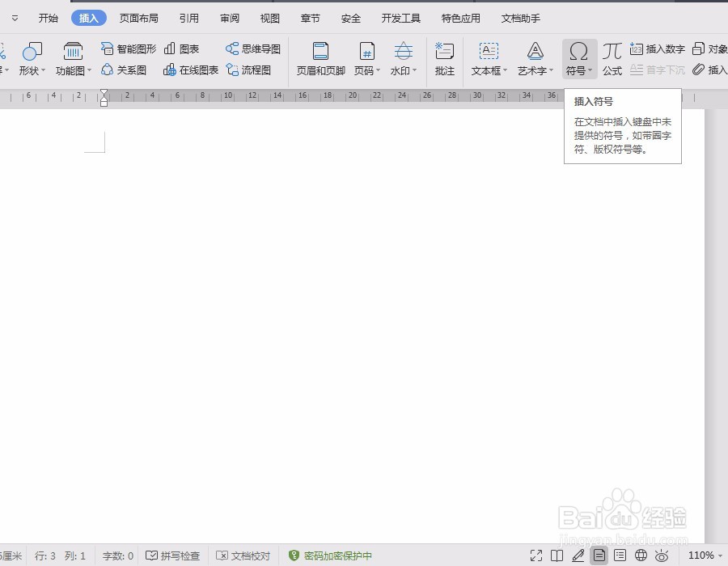
Task: Run 拼写检查 spelling check
Action: [x=174, y=556]
